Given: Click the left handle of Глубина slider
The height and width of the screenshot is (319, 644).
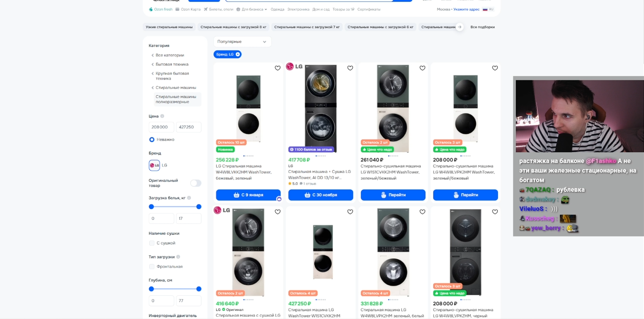Looking at the screenshot, I should coord(151,289).
